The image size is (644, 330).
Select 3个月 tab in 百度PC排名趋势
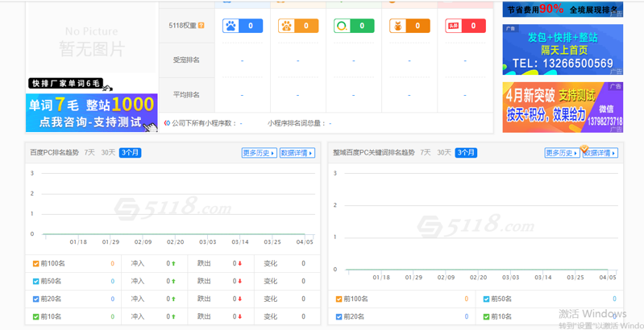130,153
